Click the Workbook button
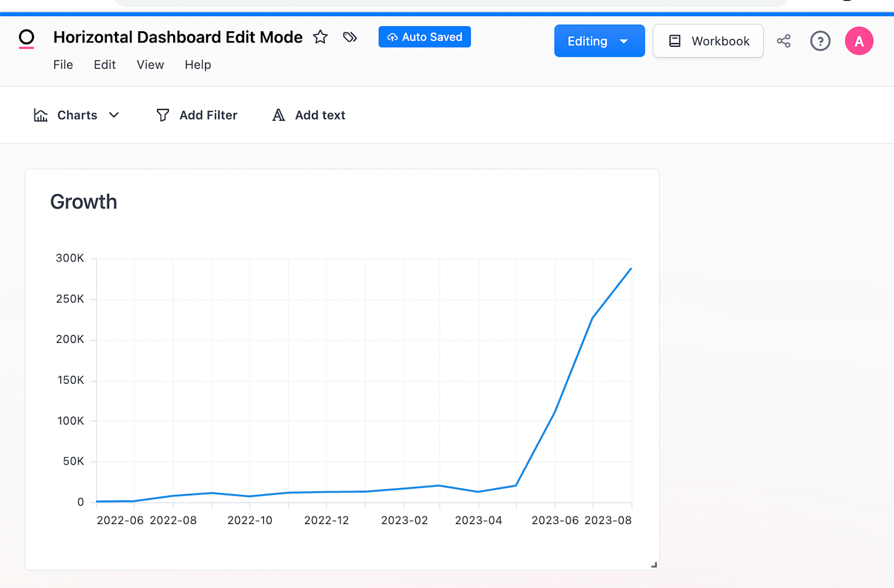 coord(708,41)
